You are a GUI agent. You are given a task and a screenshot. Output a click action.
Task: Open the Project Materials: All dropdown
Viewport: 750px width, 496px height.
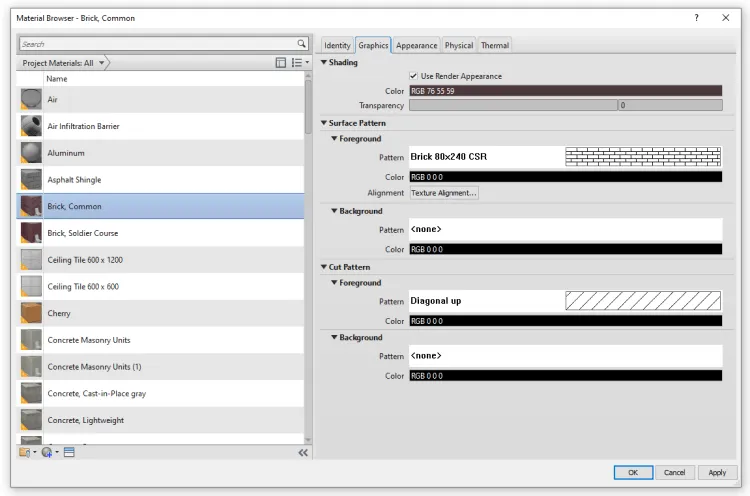[64, 63]
